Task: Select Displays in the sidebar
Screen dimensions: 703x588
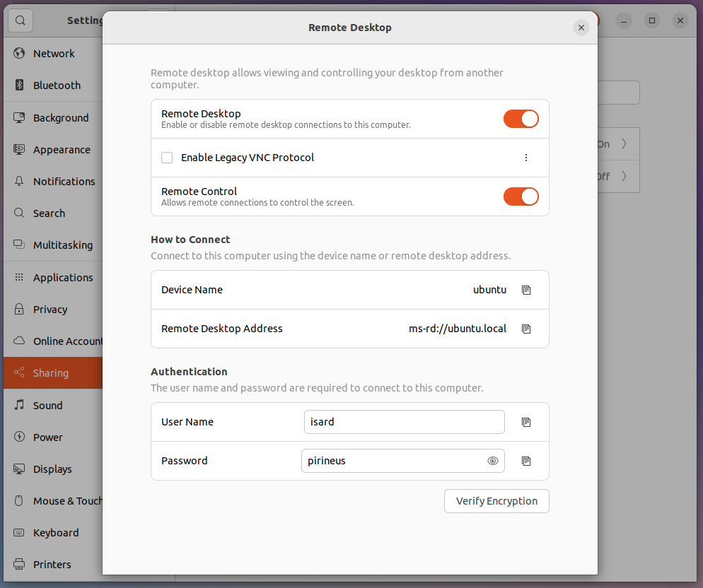Action: [x=52, y=469]
